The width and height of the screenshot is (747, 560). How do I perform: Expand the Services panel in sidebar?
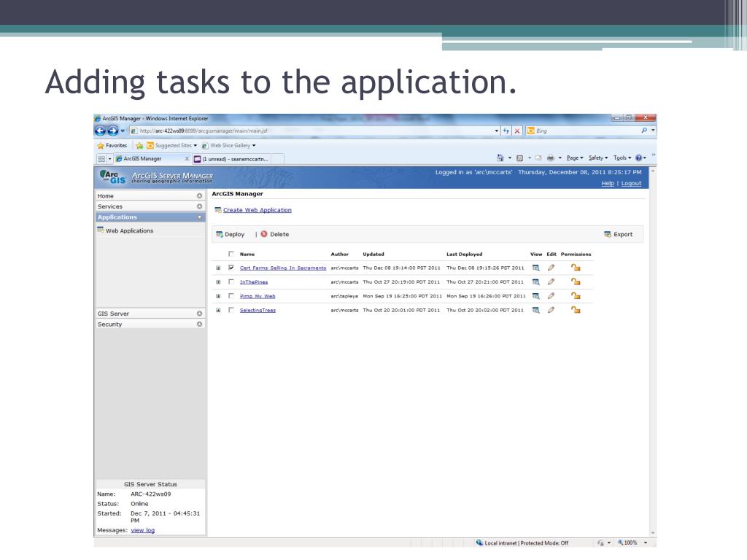pyautogui.click(x=200, y=206)
